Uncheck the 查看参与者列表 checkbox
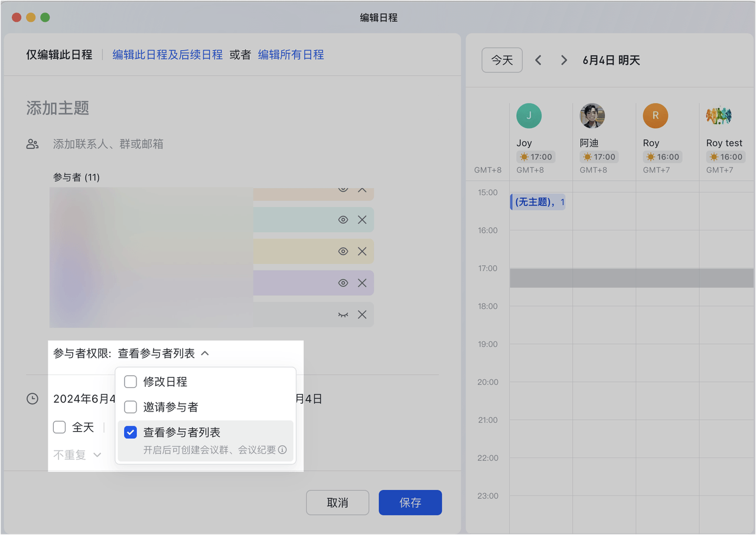Image resolution: width=756 pixels, height=535 pixels. coord(131,433)
